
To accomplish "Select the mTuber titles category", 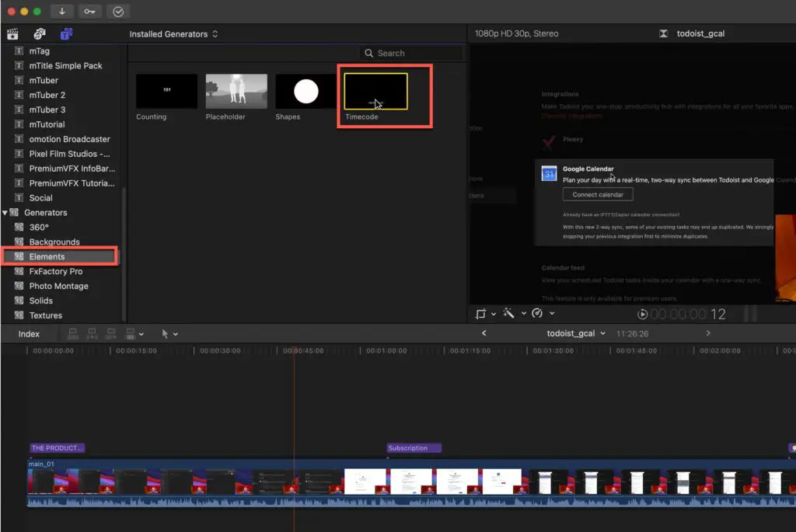I will pos(44,80).
